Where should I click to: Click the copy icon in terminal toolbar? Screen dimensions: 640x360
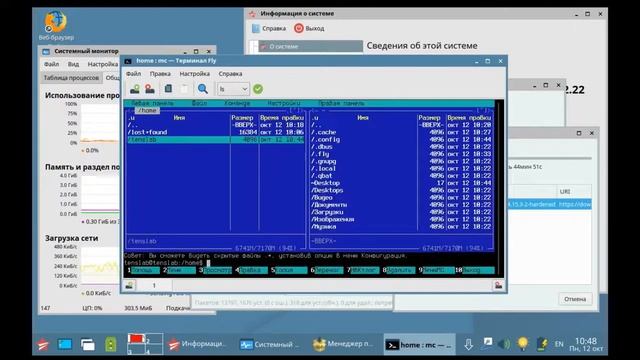tap(168, 89)
